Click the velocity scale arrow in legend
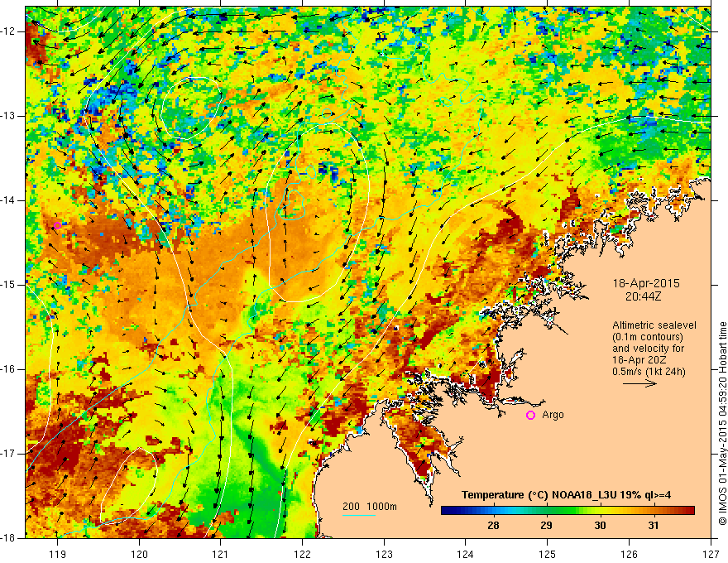 click(639, 383)
